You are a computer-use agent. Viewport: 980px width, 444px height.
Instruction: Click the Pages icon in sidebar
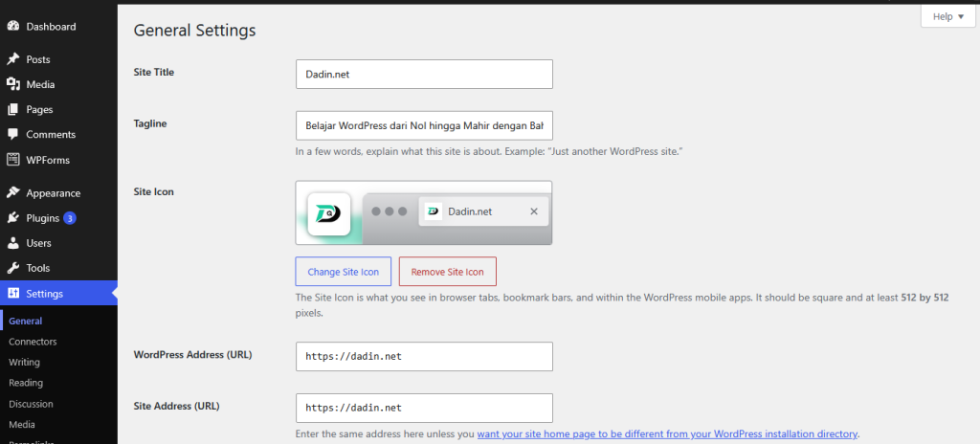click(13, 109)
